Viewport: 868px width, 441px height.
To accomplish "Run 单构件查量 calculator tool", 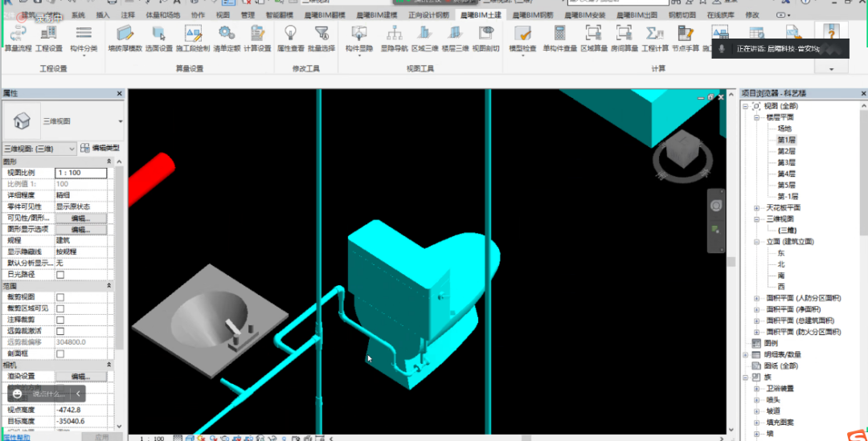I will pos(559,38).
